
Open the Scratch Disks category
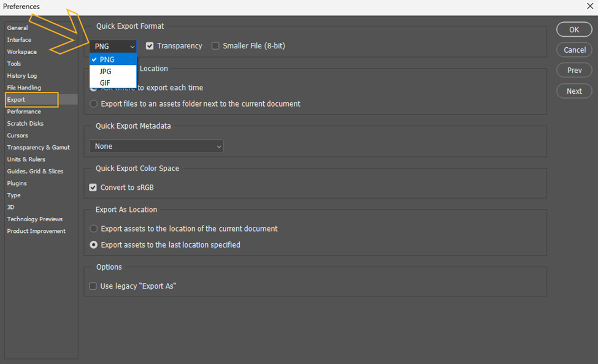point(25,124)
